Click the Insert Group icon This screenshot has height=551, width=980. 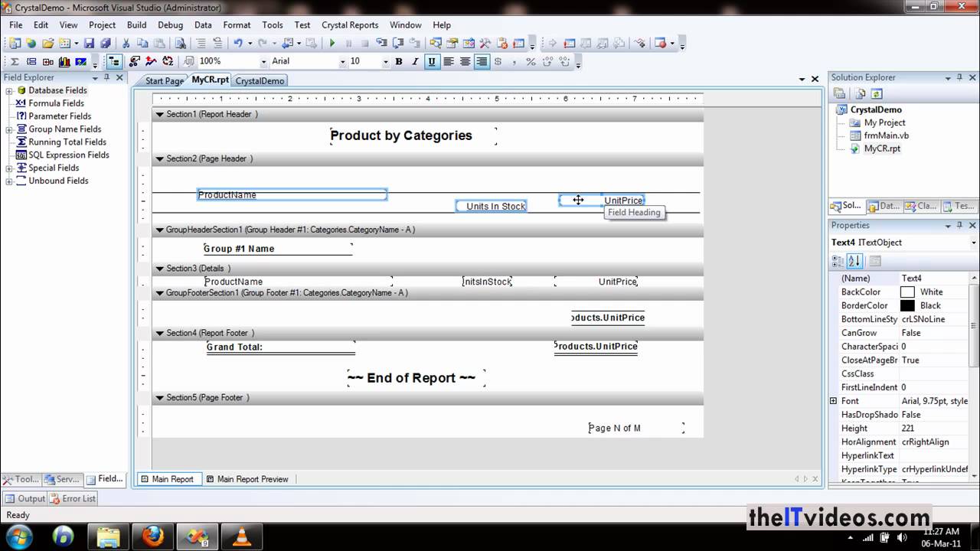point(31,61)
